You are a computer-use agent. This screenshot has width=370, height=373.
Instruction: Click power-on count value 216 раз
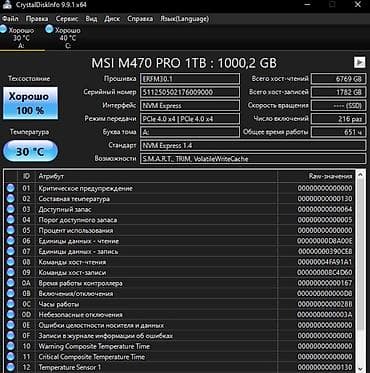pos(338,119)
